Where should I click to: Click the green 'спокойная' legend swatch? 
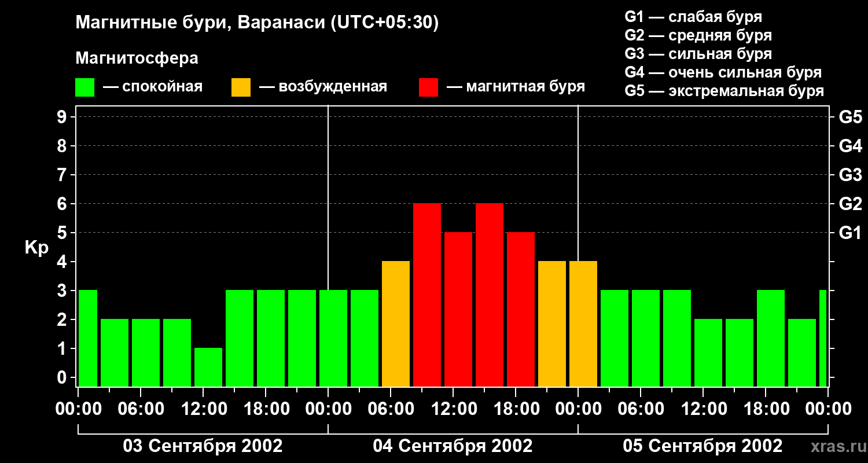click(85, 87)
